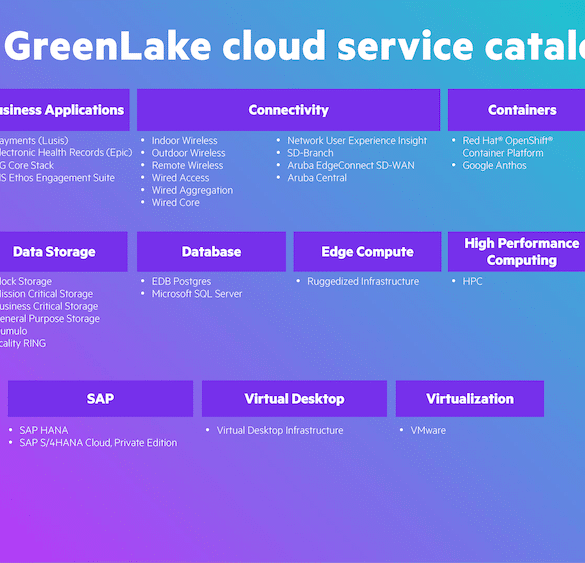Click Payments (Lusis) entry
Screen dimensions: 585x563
point(34,141)
